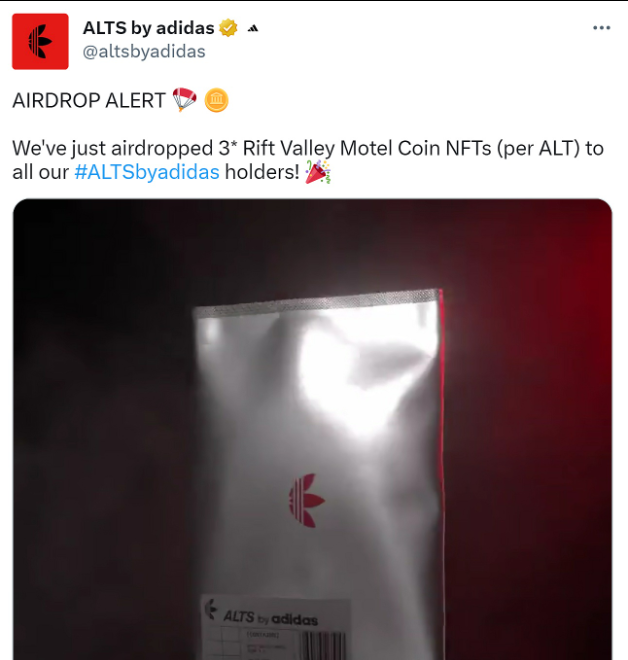628x660 pixels.
Task: Open the @altsbyadidas handle link
Action: tap(144, 51)
